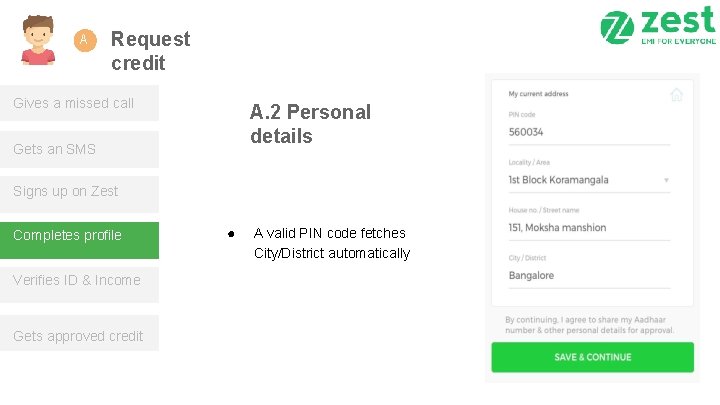Image resolution: width=720 pixels, height=405 pixels.
Task: Click the 'A.2 Personal details' title
Action: 310,124
